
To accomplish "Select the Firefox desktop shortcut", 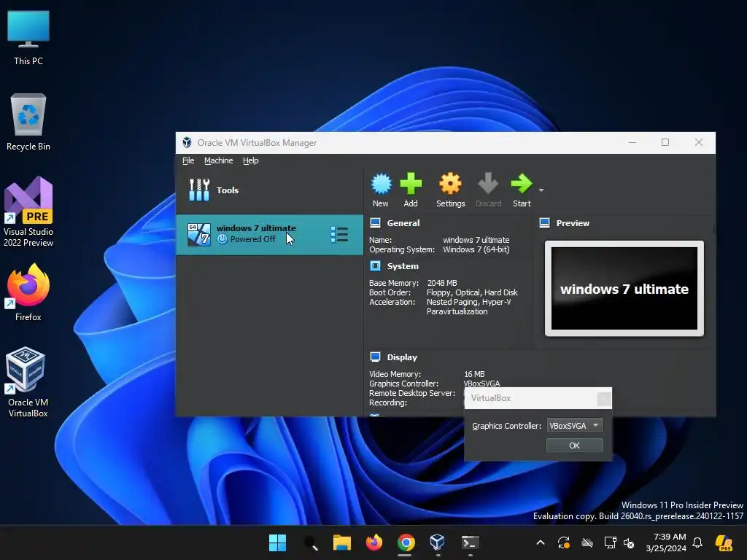I will coord(28,292).
